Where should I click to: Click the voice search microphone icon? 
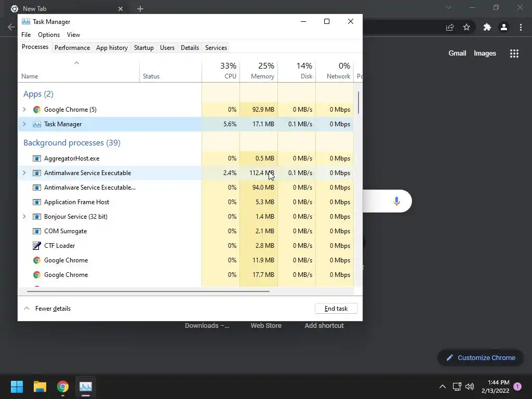396,201
